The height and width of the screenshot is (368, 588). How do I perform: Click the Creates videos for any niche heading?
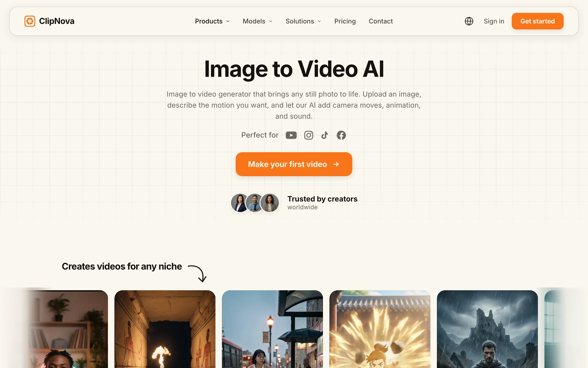(122, 267)
